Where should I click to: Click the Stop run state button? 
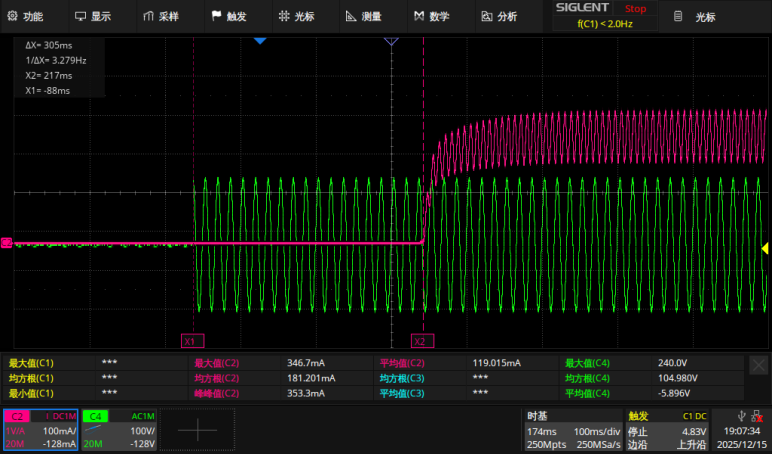point(635,8)
